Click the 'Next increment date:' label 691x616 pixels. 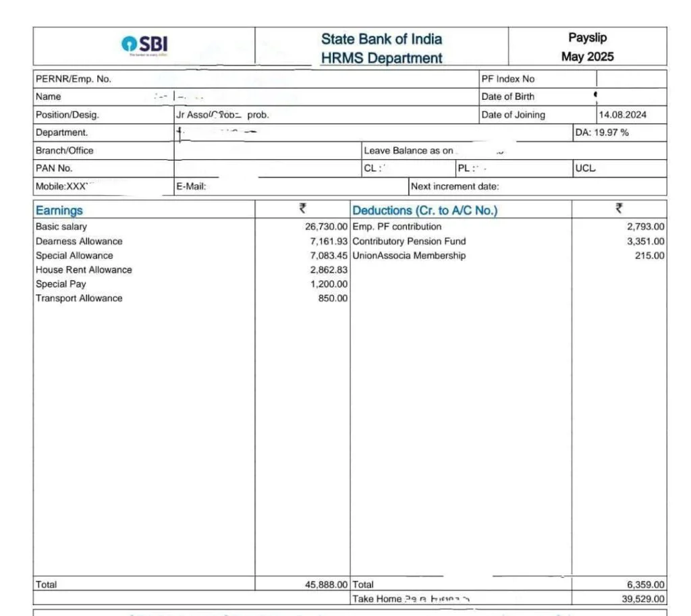point(455,186)
